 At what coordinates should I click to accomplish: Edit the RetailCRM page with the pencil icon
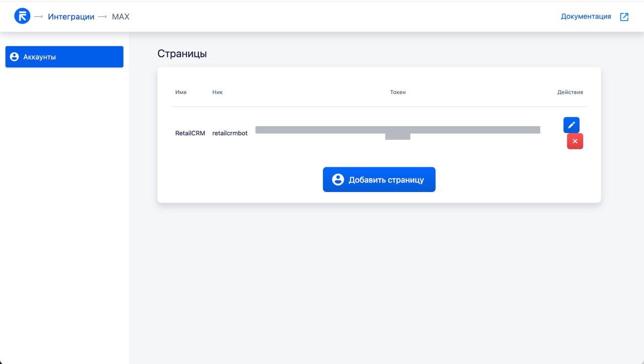571,125
